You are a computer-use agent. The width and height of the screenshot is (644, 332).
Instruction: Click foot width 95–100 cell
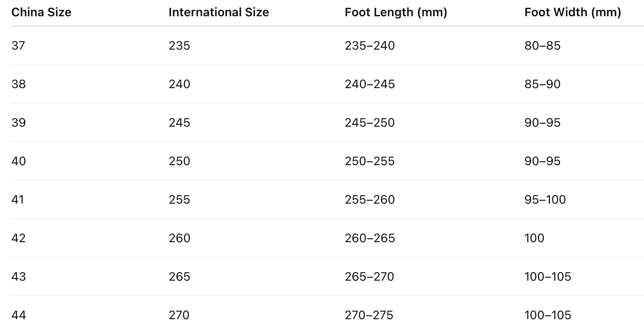pos(545,200)
